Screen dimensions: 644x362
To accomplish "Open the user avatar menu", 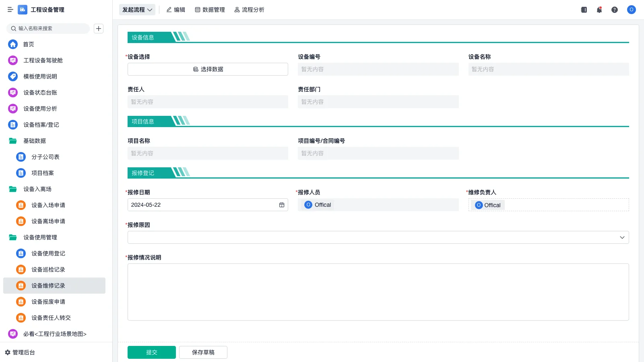I will pyautogui.click(x=632, y=10).
